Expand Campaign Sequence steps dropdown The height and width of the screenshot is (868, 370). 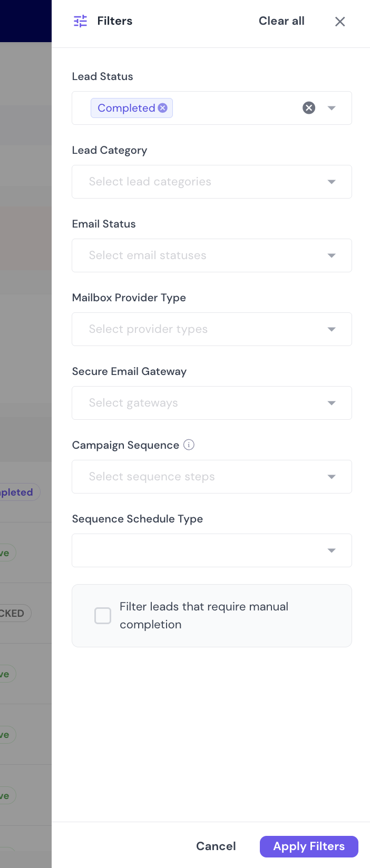coord(332,477)
